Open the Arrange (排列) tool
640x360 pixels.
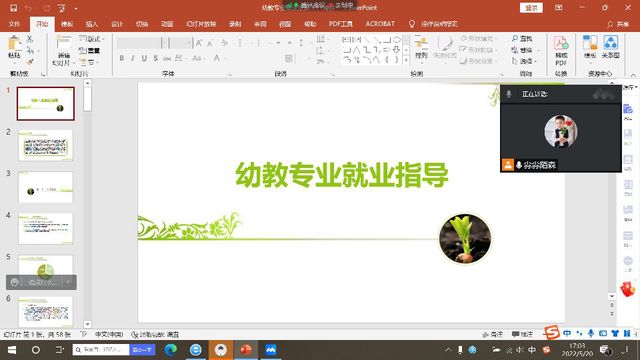click(421, 47)
